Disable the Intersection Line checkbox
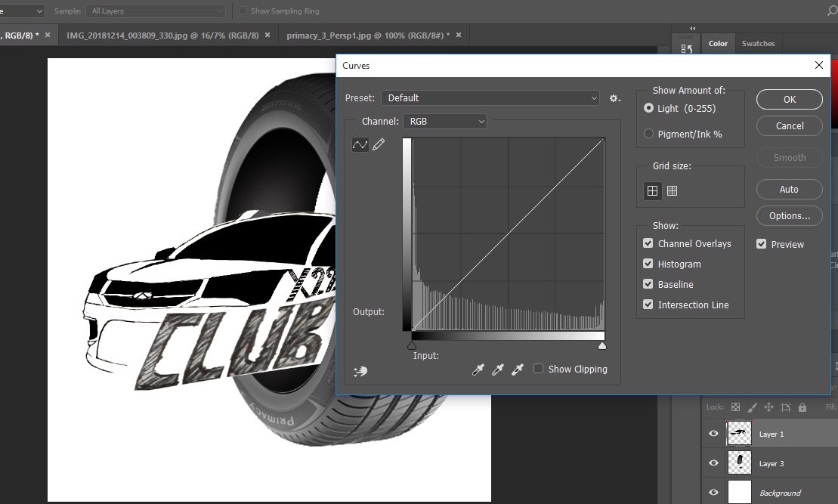838x504 pixels. pos(648,304)
